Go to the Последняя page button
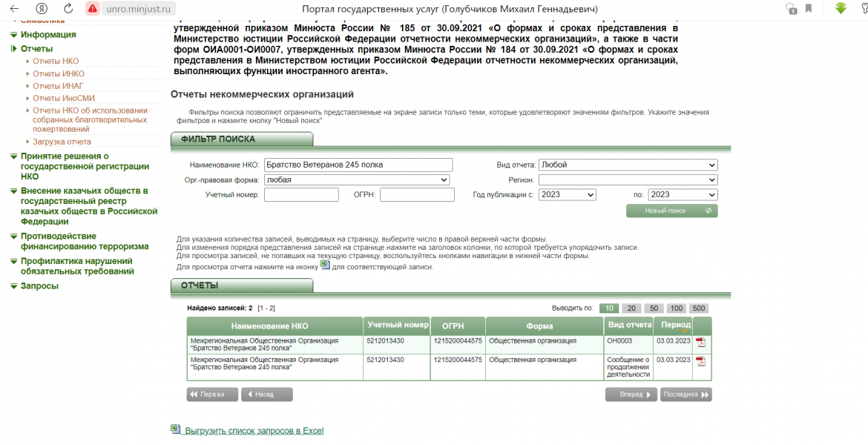 click(x=686, y=395)
